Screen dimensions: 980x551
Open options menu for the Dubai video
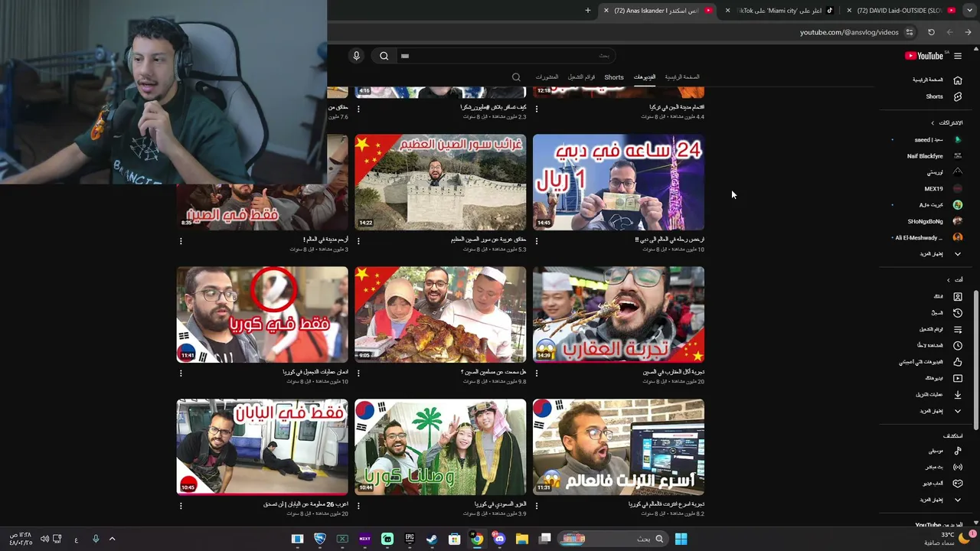coord(537,240)
